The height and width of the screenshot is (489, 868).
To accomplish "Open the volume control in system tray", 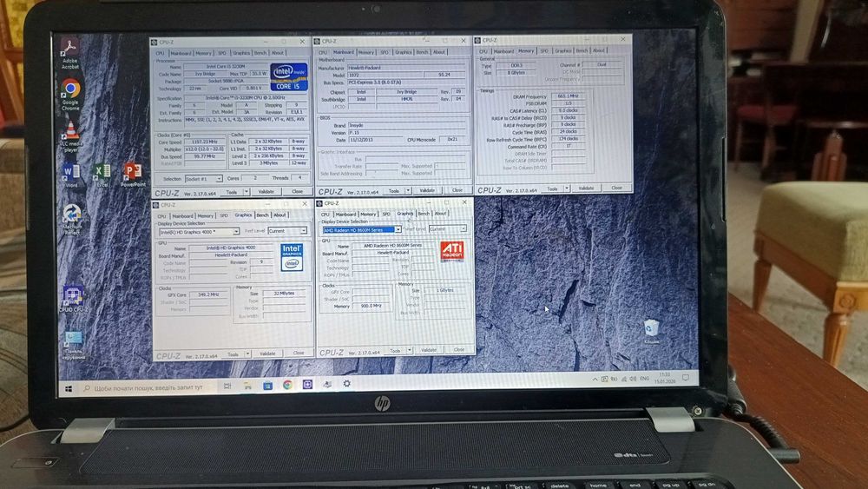I will pos(633,379).
